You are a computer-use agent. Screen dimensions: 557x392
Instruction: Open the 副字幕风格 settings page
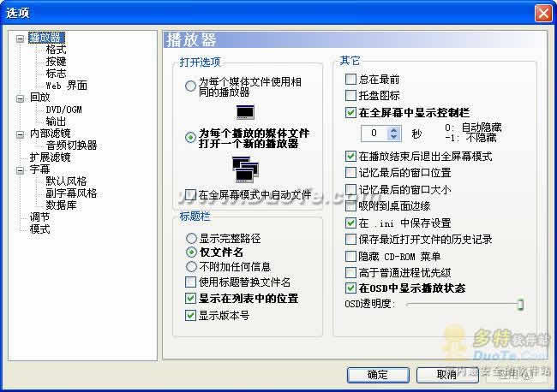tap(71, 193)
